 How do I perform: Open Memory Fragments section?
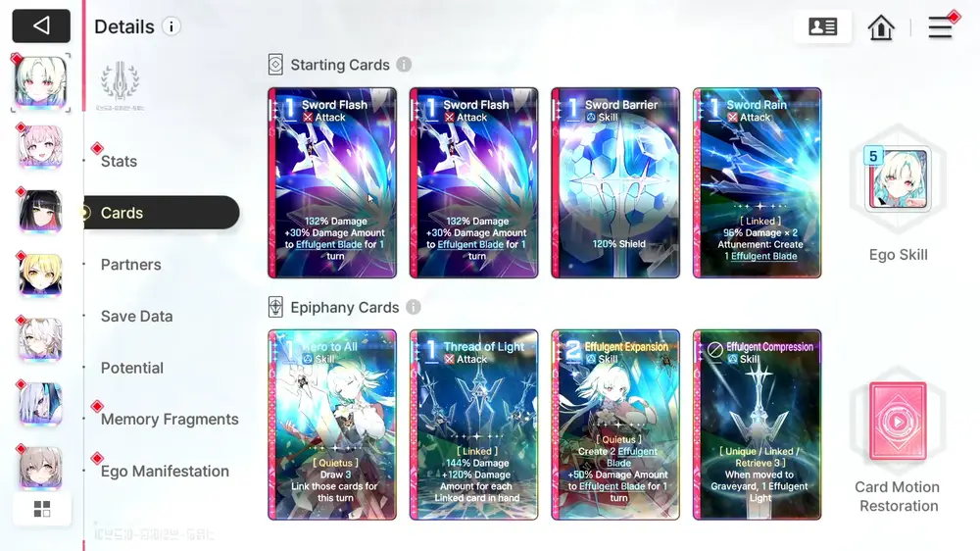tap(170, 420)
